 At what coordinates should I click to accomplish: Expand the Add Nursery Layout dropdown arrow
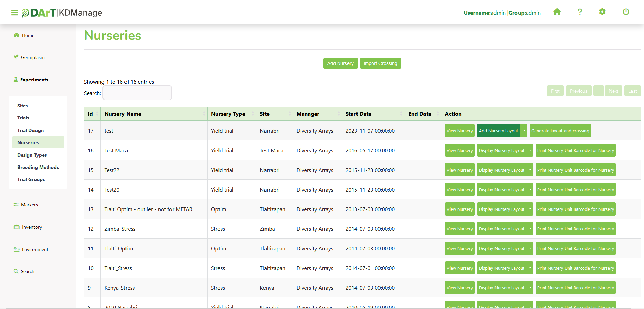tap(524, 131)
